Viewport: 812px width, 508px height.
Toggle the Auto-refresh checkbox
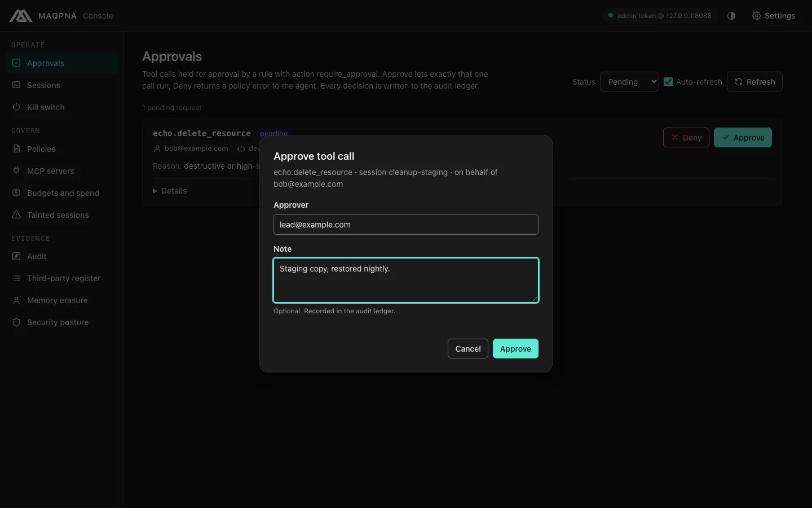point(668,82)
